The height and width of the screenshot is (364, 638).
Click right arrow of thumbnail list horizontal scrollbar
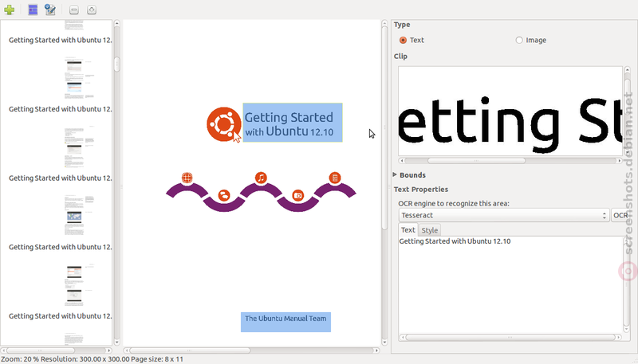pyautogui.click(x=108, y=350)
